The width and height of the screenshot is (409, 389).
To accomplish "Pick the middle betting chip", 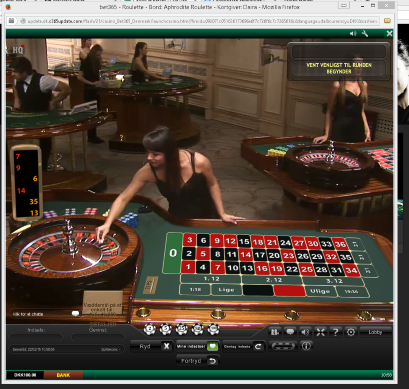I will click(182, 329).
